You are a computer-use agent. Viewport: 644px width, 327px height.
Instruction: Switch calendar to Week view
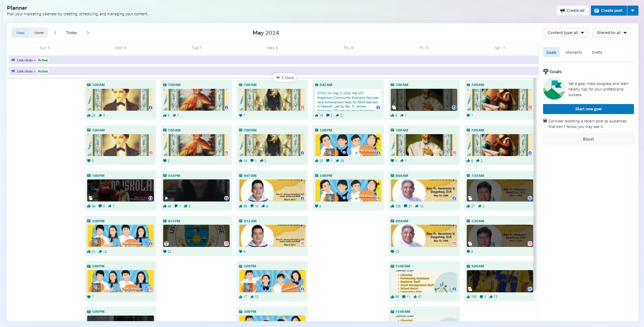(20, 33)
